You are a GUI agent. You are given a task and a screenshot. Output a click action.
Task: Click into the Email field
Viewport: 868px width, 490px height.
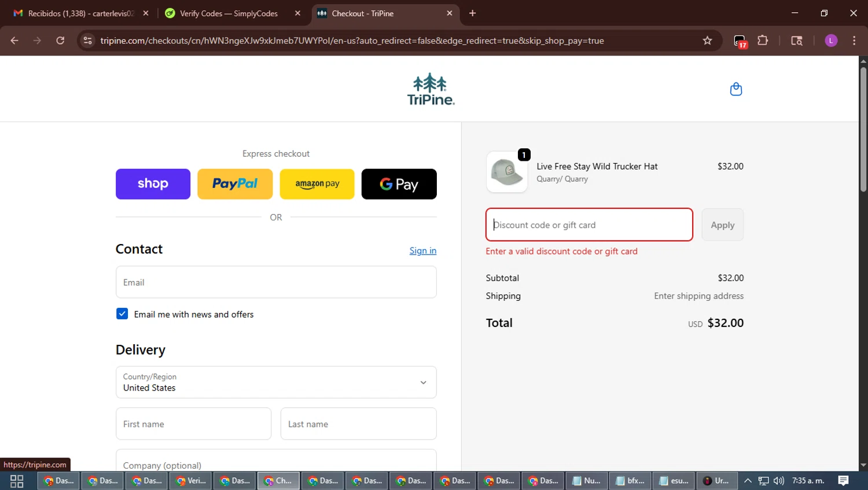click(276, 282)
